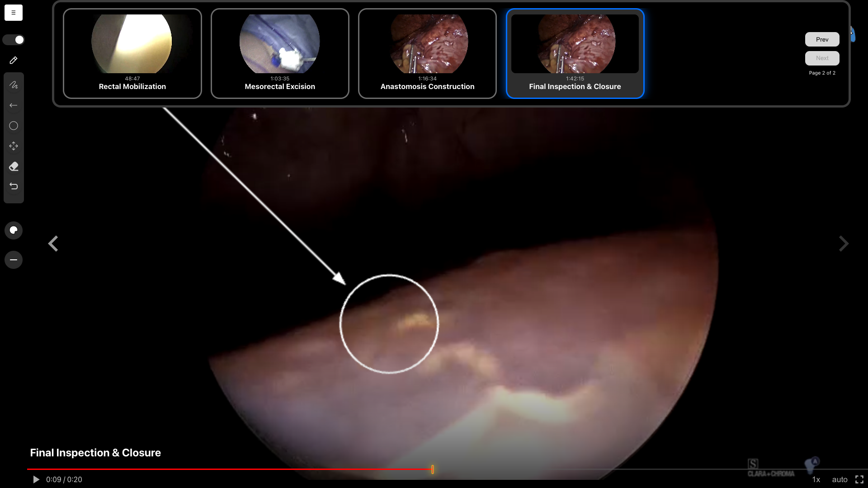
Task: Toggle the annotation mode switch
Action: click(14, 40)
